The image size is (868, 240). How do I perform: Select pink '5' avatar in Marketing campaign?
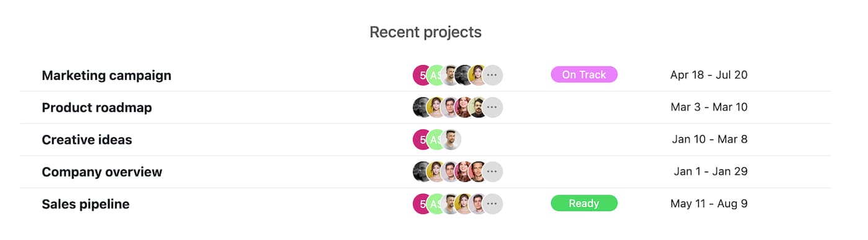[422, 75]
